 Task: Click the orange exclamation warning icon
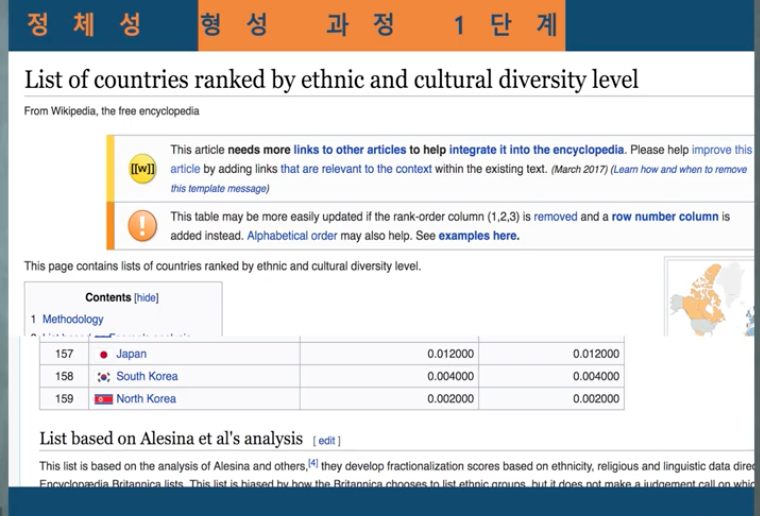(x=142, y=226)
